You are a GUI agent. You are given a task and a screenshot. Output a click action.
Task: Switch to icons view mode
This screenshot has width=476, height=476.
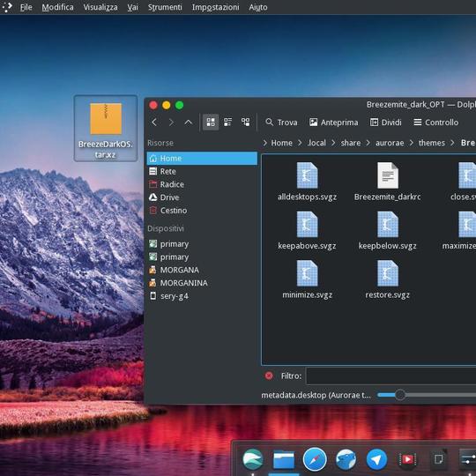(211, 122)
